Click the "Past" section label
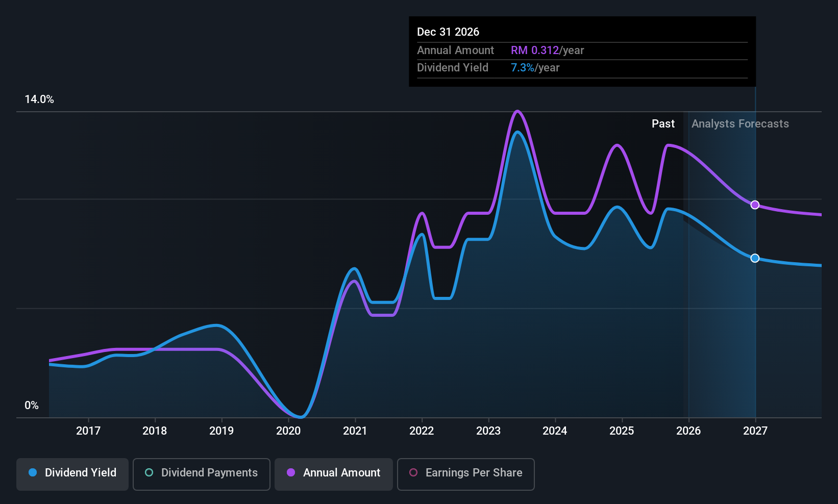Image resolution: width=838 pixels, height=504 pixels. coord(663,124)
